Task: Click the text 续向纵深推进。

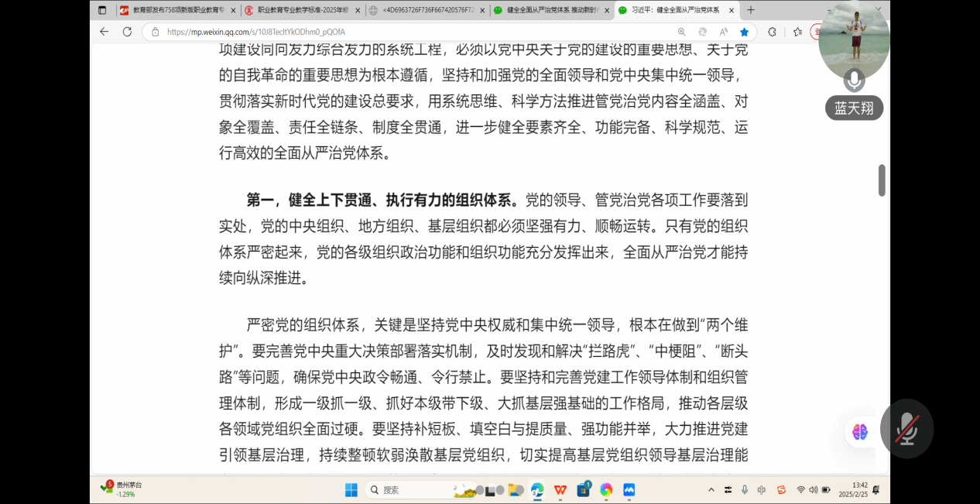Action: [x=264, y=278]
